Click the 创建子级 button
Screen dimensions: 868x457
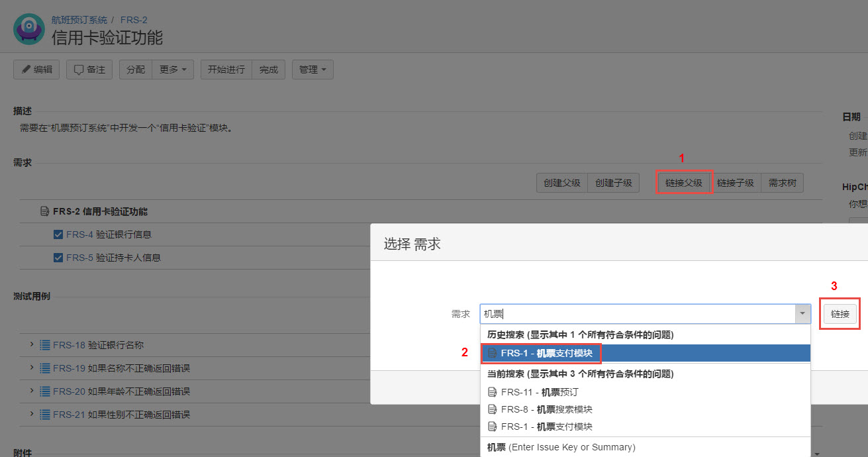coord(614,183)
